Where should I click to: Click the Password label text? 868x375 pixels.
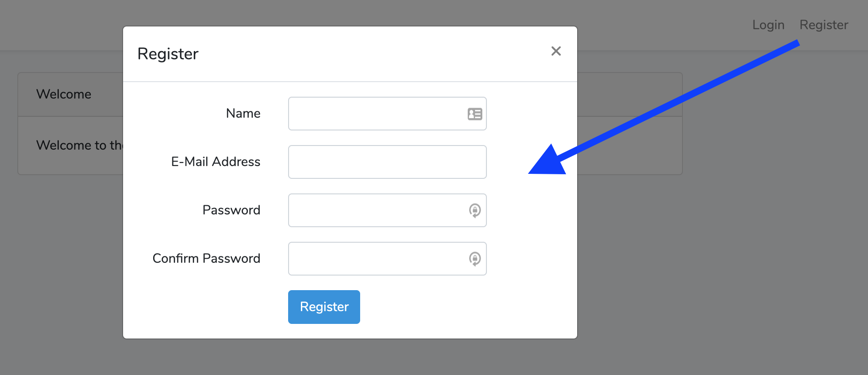click(231, 210)
